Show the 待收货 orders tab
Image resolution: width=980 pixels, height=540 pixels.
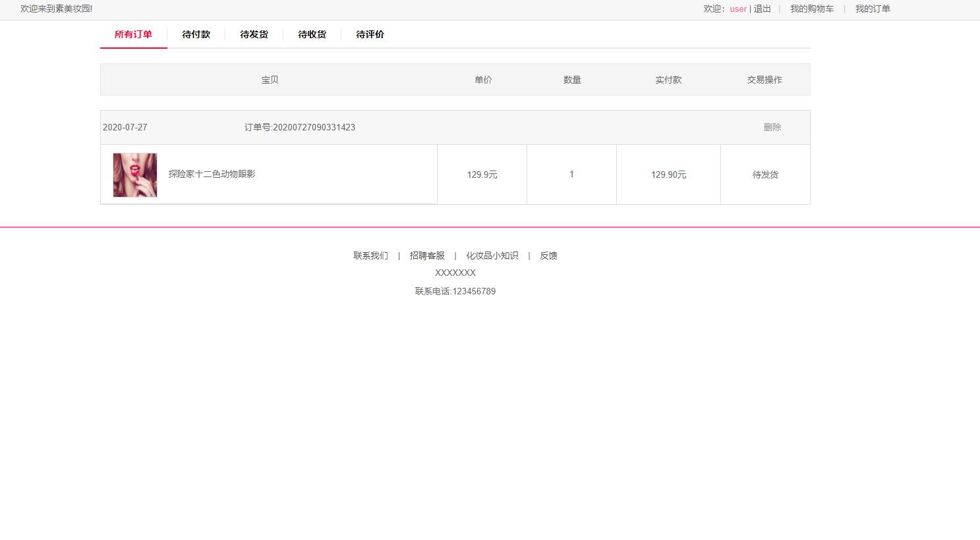pos(312,34)
